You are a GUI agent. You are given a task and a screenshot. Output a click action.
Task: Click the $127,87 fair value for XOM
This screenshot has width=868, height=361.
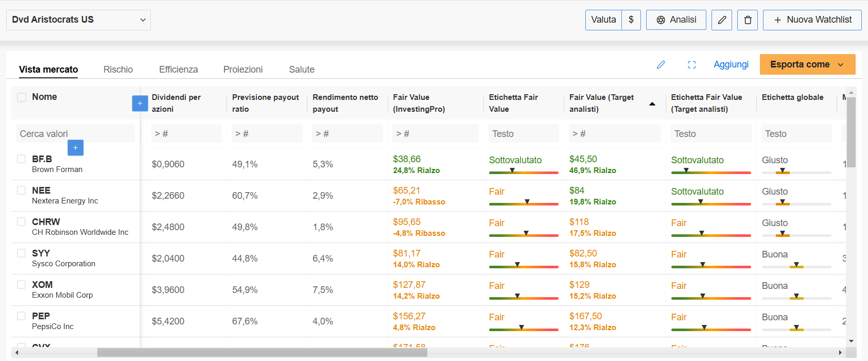tap(409, 285)
